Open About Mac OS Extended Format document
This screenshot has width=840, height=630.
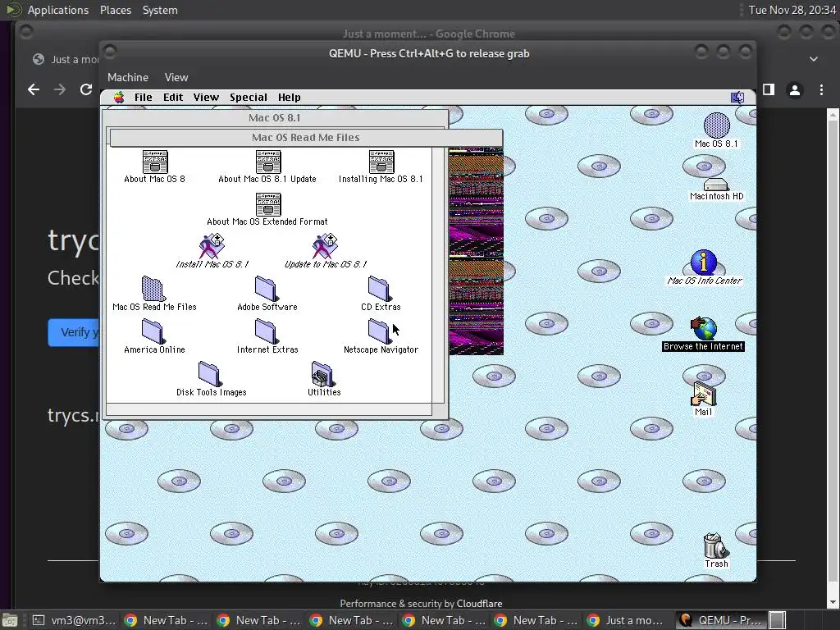(x=268, y=204)
